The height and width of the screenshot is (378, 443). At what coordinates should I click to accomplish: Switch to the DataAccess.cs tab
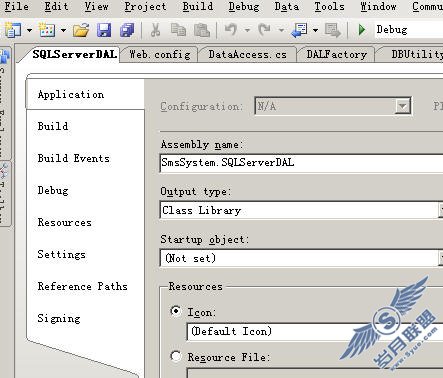(x=247, y=54)
